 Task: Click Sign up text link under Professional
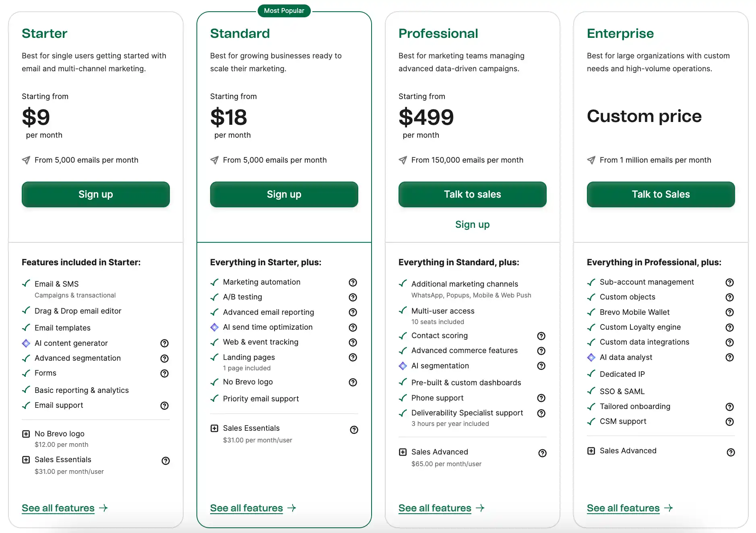pyautogui.click(x=472, y=225)
